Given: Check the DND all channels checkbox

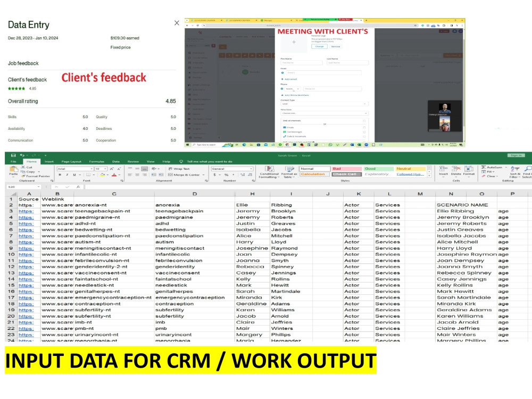Looking at the screenshot, I should 364,120.
